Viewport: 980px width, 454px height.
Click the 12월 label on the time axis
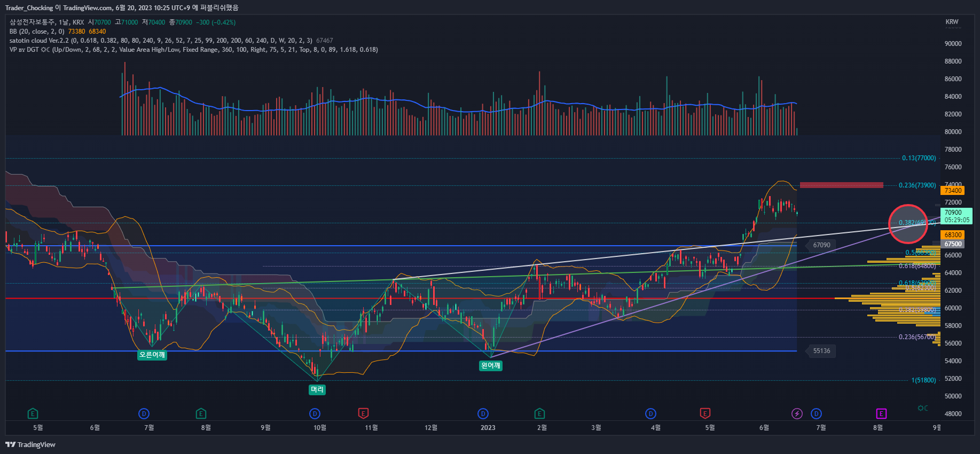click(431, 428)
